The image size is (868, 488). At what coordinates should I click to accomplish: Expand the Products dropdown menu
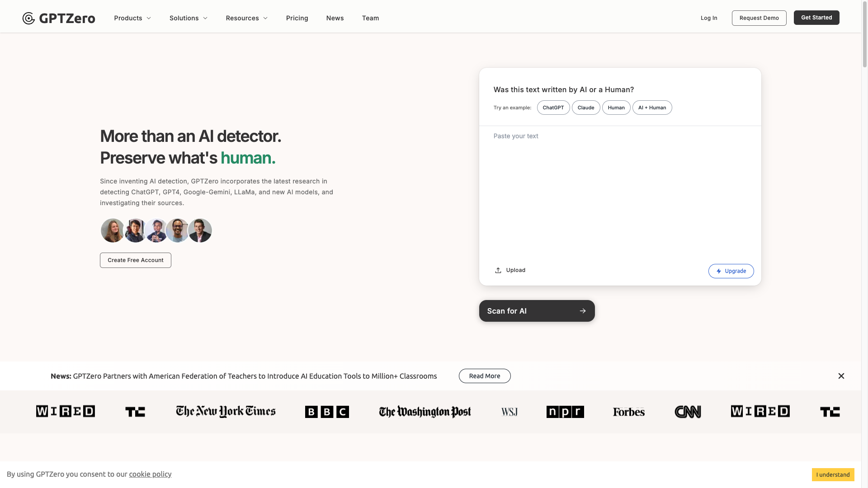[x=132, y=18]
